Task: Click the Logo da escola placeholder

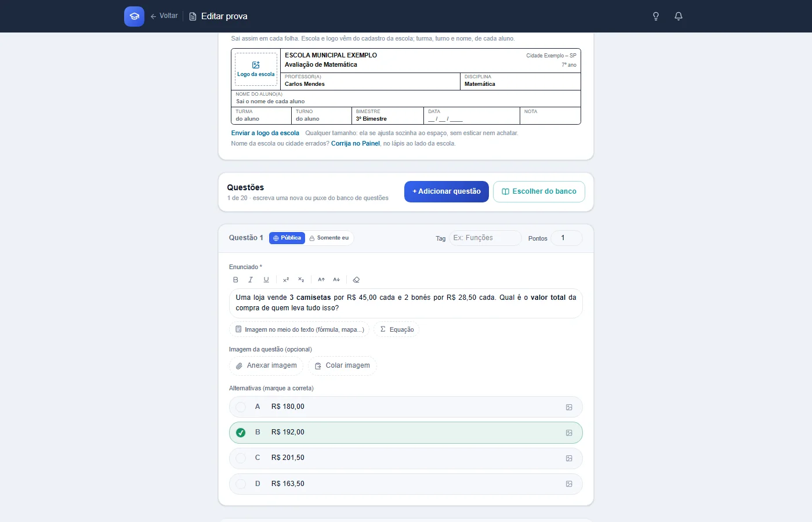Action: (x=256, y=70)
